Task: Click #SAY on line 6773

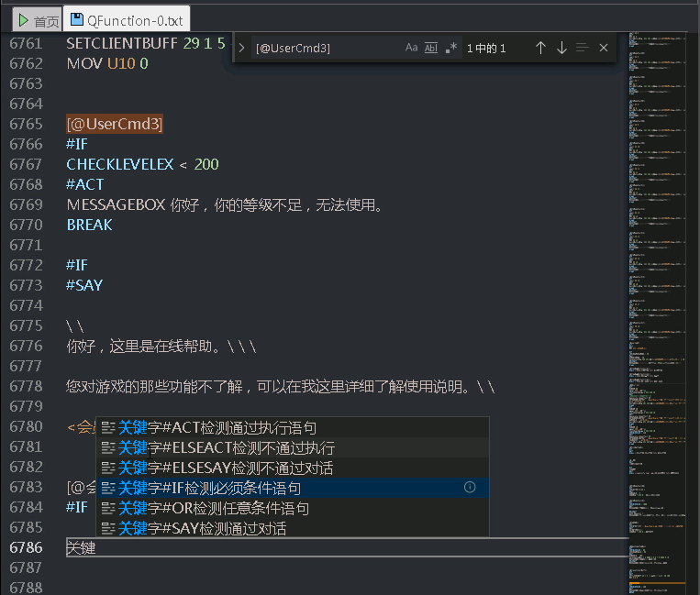Action: click(84, 285)
